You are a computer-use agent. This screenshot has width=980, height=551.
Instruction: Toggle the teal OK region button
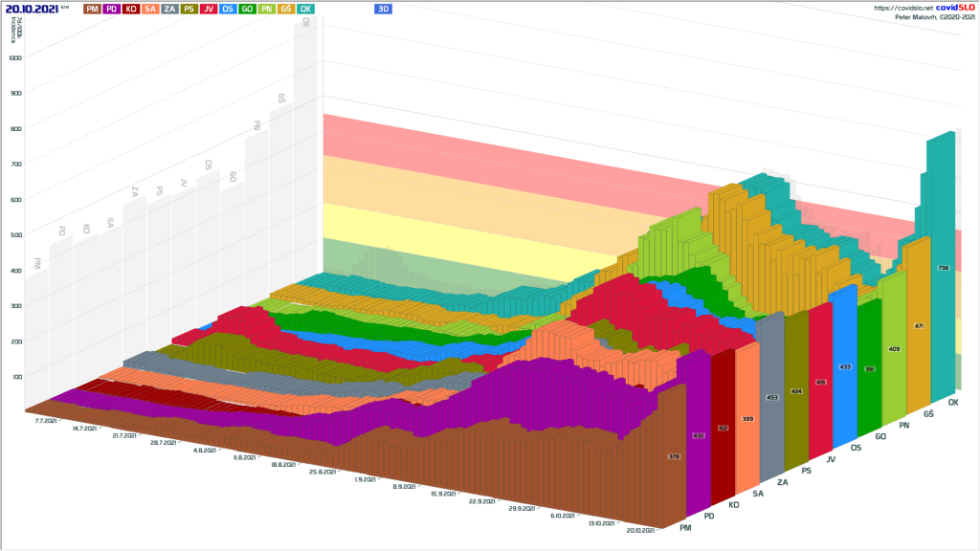305,9
